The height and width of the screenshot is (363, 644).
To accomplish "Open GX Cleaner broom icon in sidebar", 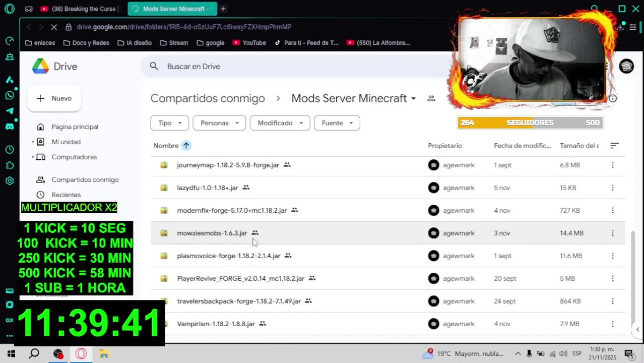I will tap(10, 57).
